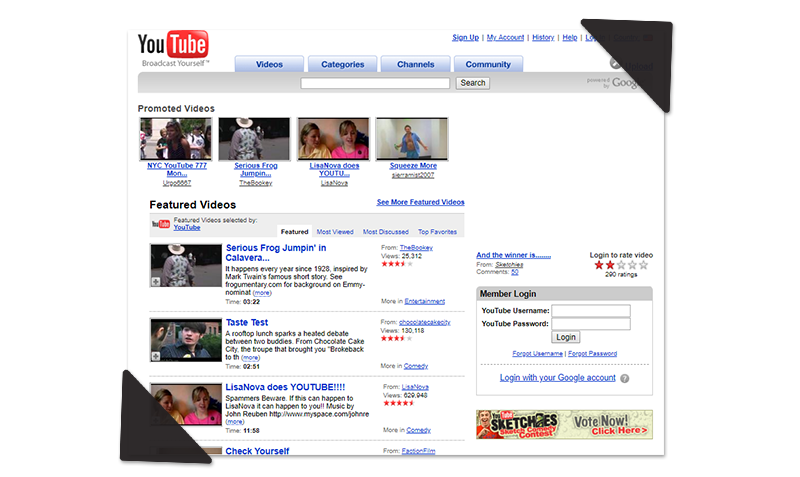800x477 pixels.
Task: Switch to Most Discussed featured tab
Action: [x=386, y=232]
